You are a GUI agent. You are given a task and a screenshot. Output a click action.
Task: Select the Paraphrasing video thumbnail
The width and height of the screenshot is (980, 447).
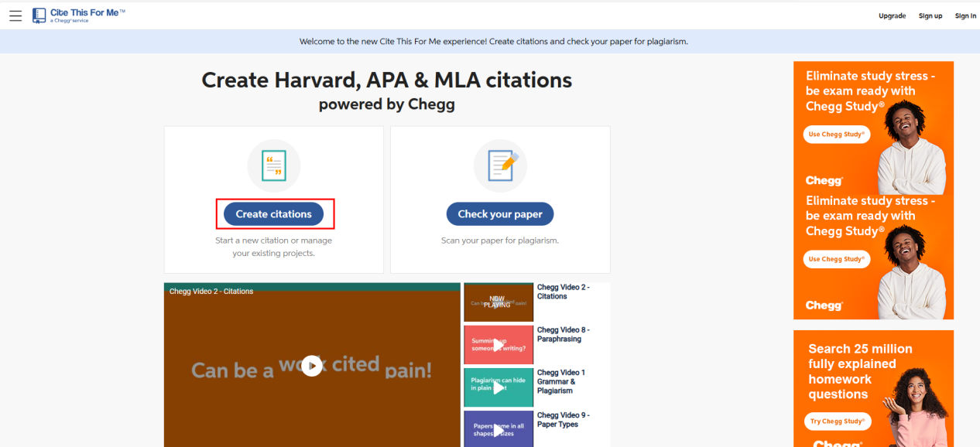[x=499, y=345]
